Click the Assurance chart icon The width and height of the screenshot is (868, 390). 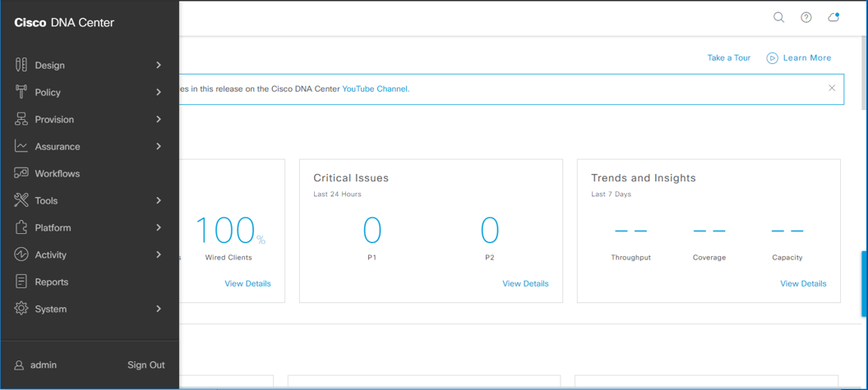21,146
